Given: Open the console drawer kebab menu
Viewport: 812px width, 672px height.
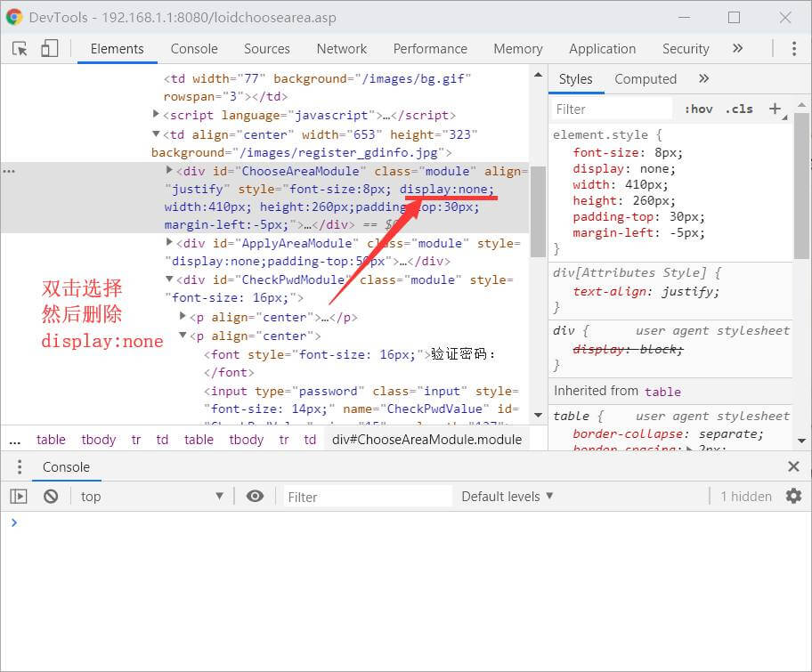Looking at the screenshot, I should click(19, 466).
